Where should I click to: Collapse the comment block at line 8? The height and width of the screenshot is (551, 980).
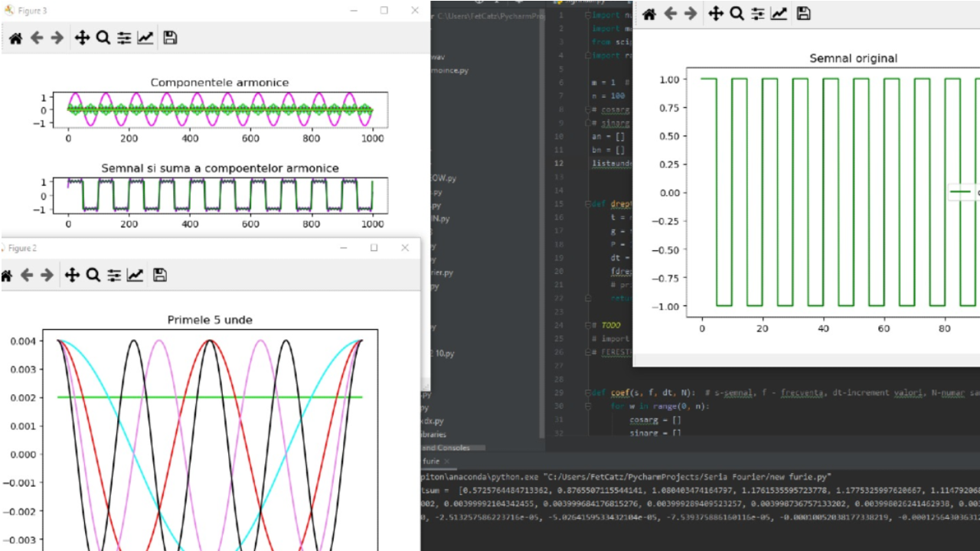pyautogui.click(x=586, y=109)
